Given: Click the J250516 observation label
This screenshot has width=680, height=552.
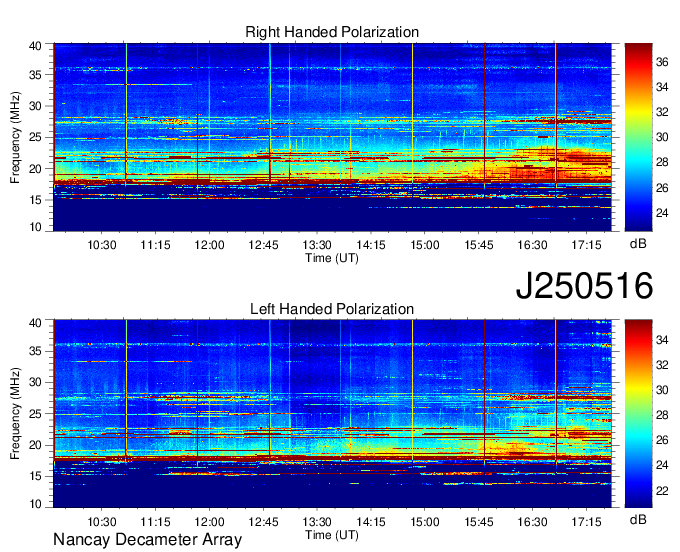Looking at the screenshot, I should [x=584, y=286].
